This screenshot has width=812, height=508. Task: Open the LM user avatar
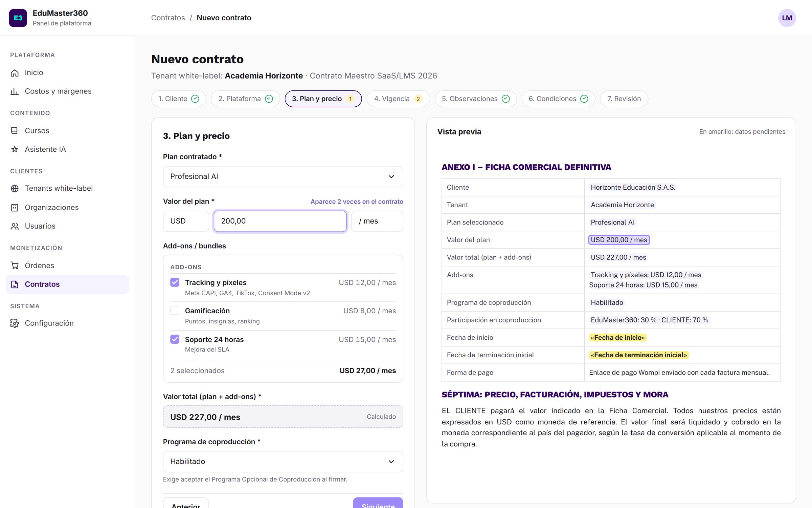(787, 18)
